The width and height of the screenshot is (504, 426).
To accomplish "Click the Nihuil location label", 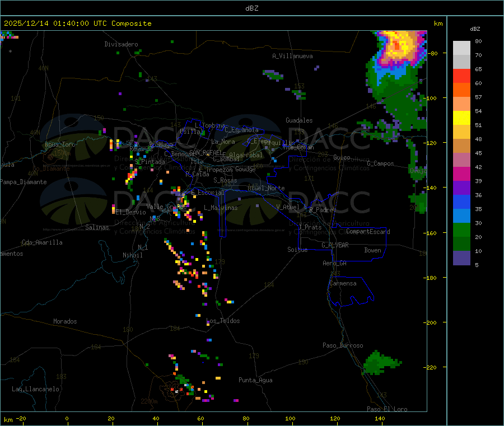I will (133, 255).
